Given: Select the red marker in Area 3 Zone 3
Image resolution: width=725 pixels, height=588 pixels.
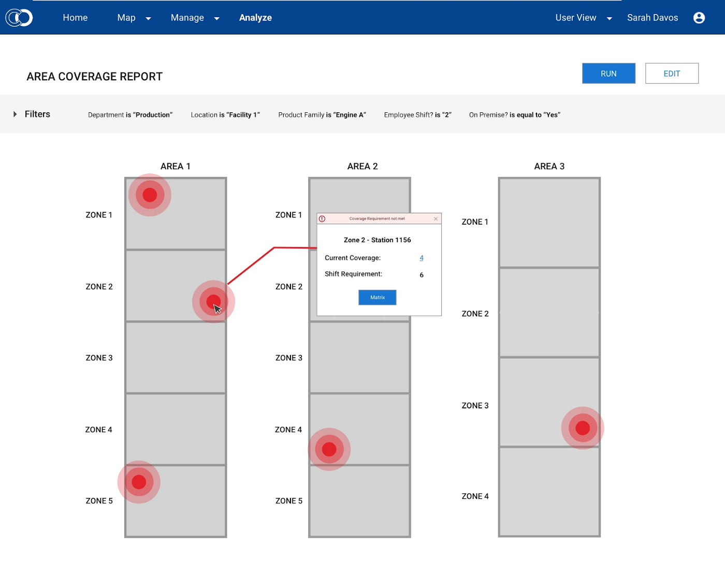Looking at the screenshot, I should click(x=582, y=427).
